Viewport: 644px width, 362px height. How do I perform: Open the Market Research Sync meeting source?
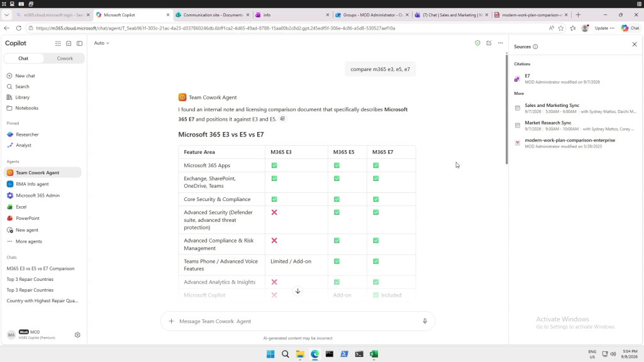click(x=575, y=126)
